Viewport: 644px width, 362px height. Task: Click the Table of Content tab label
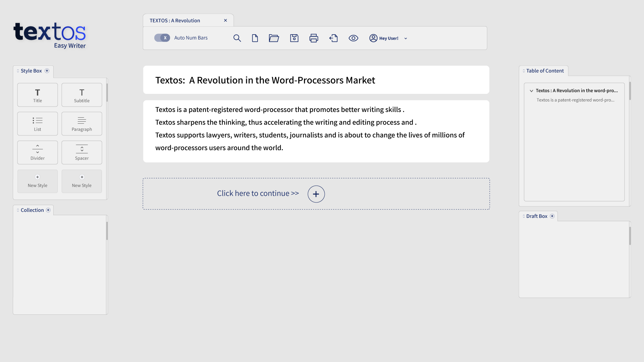coord(545,71)
